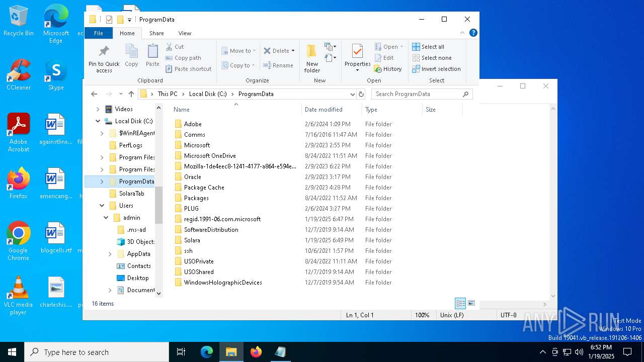
Task: Switch to large icons view
Action: click(471, 303)
